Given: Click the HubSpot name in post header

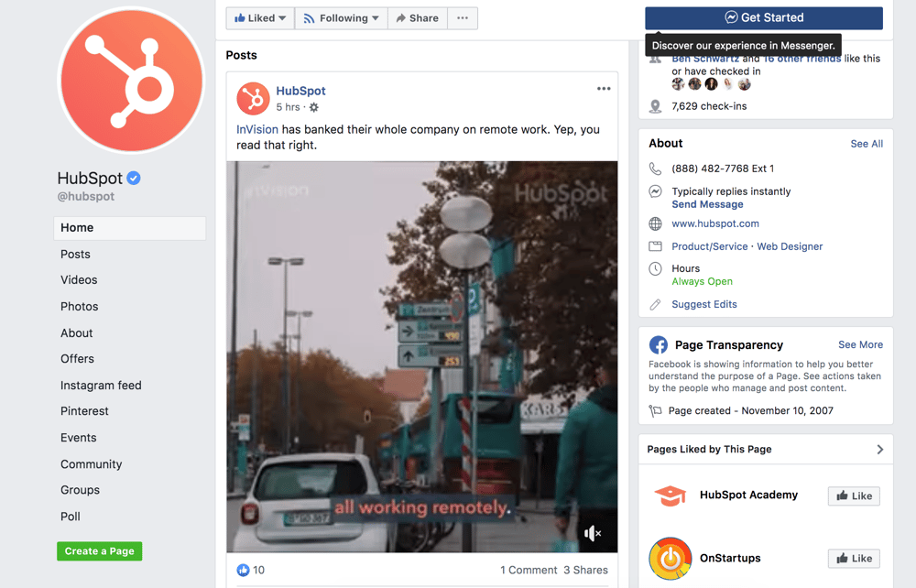Looking at the screenshot, I should (x=300, y=91).
